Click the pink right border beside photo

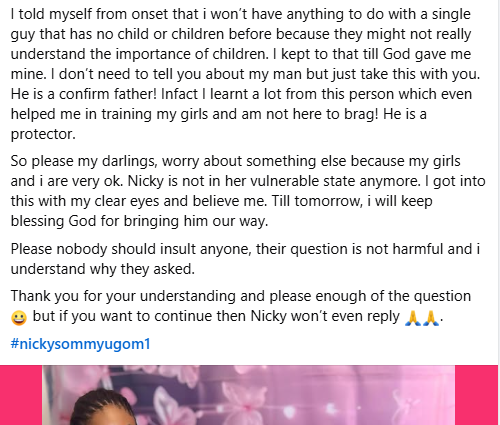tap(476, 395)
